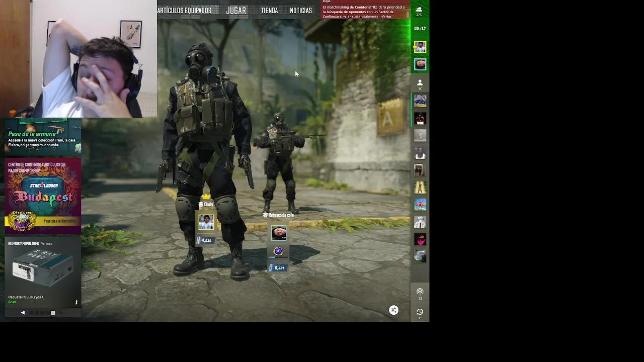Open the Budapest Major Championship banner

[x=43, y=196]
